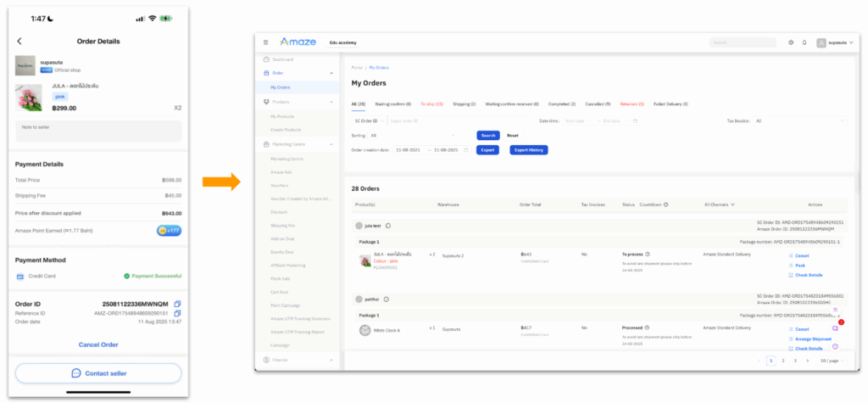Open settings gear icon in top bar

[x=791, y=42]
